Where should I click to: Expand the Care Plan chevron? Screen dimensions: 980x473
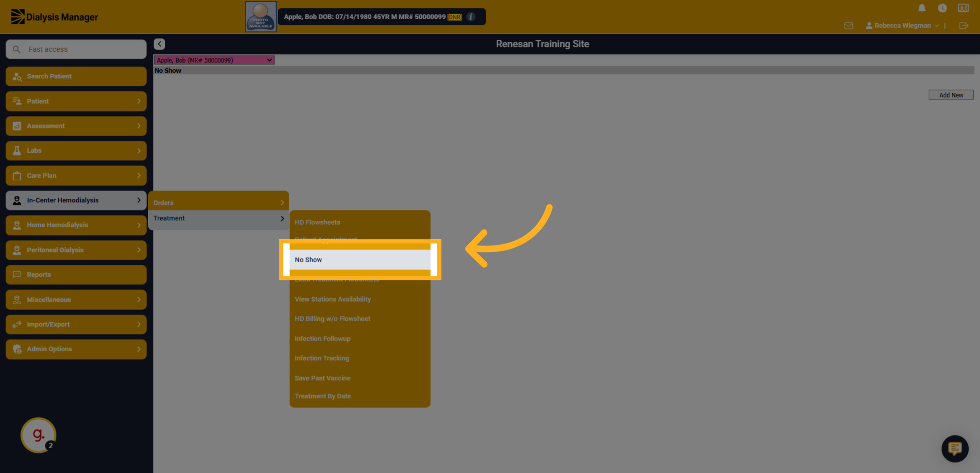[x=139, y=175]
